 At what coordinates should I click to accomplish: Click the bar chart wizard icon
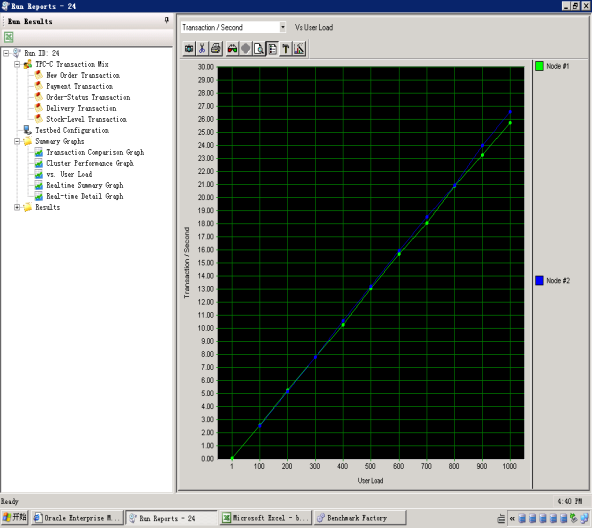(299, 48)
